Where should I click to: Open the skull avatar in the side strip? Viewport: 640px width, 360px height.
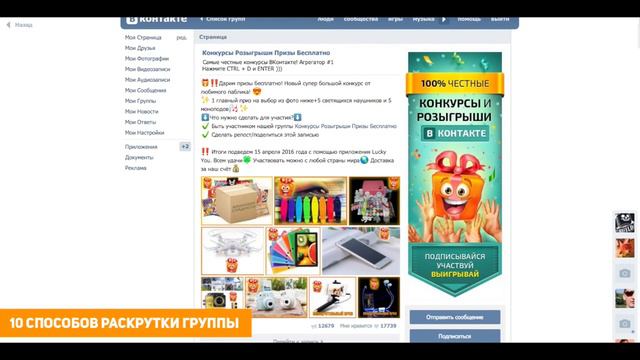[x=624, y=222]
